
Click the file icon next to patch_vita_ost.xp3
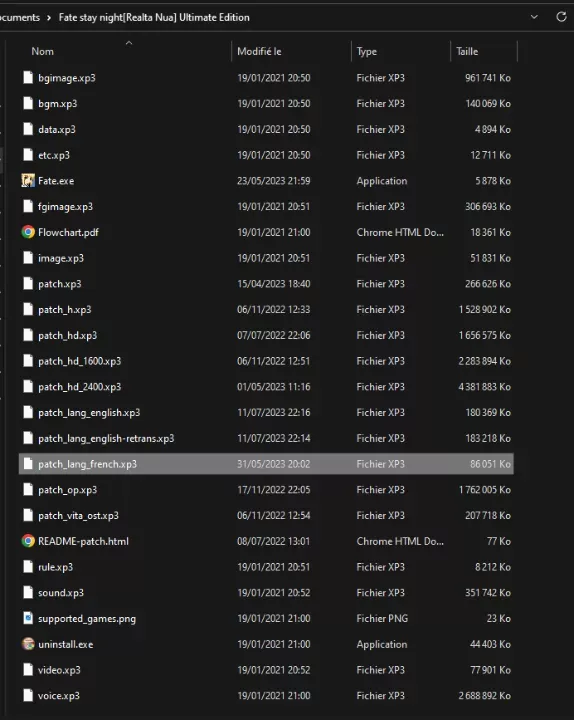(28, 515)
